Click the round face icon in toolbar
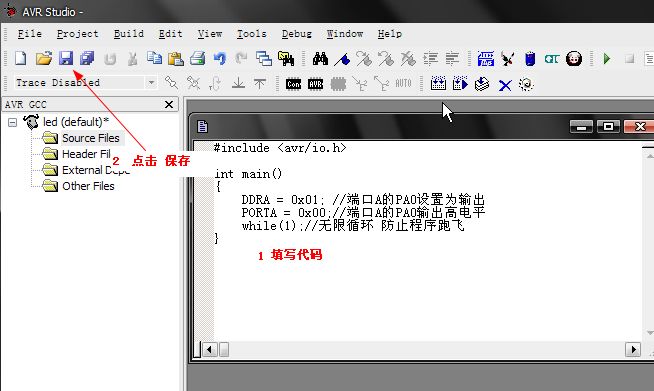 tap(574, 58)
